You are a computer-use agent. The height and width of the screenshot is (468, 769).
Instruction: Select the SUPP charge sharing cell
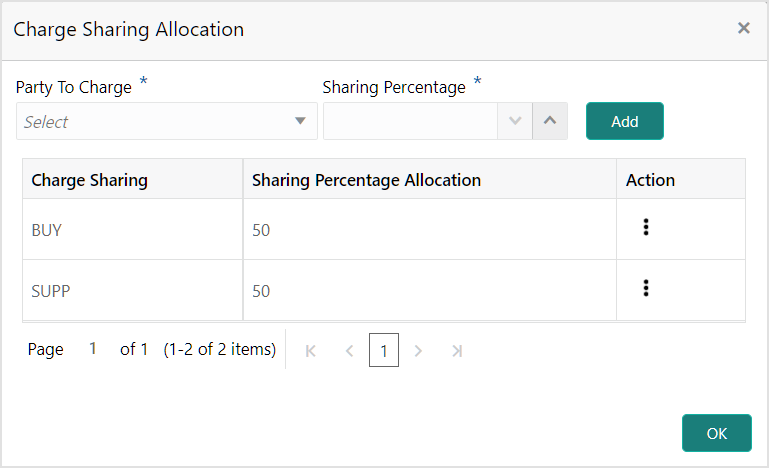point(51,291)
